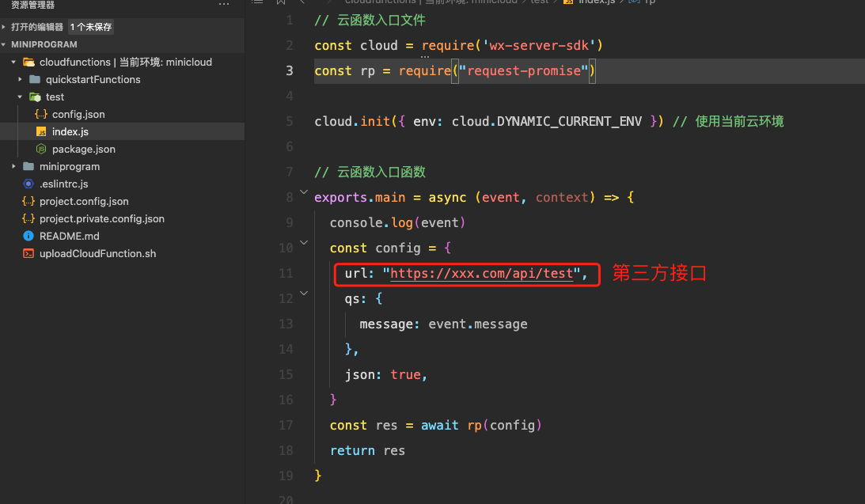
Task: Select index.js in the file tree
Action: (x=70, y=132)
